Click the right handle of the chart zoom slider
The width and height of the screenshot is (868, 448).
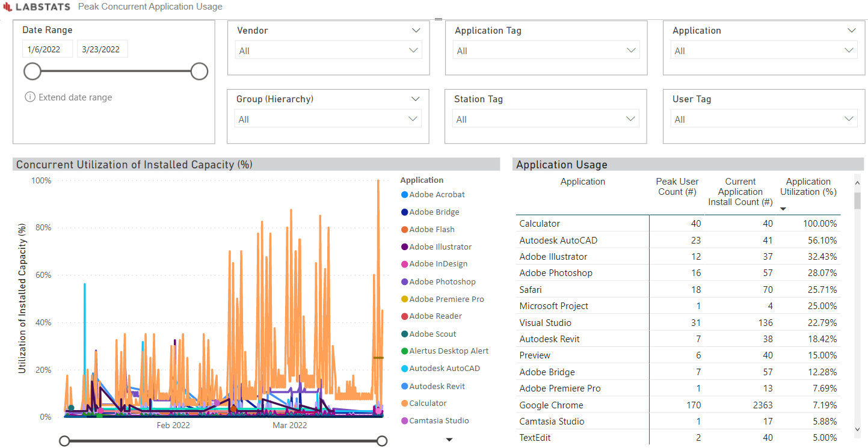(381, 441)
